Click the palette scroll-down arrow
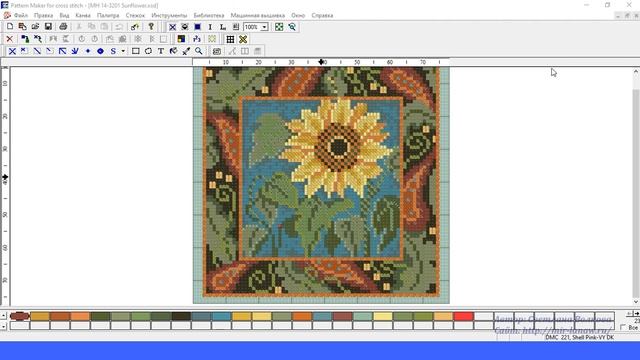640x360 pixels. click(x=3, y=326)
